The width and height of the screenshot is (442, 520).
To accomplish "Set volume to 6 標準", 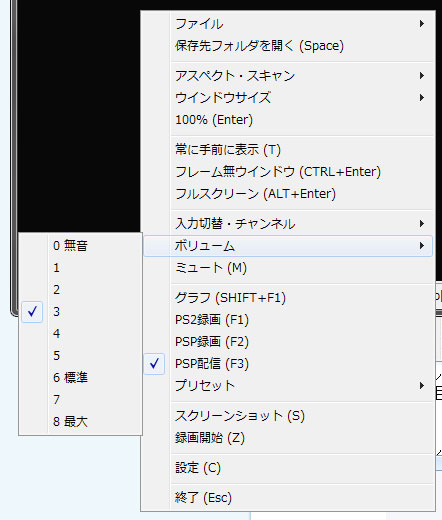I will click(x=81, y=378).
